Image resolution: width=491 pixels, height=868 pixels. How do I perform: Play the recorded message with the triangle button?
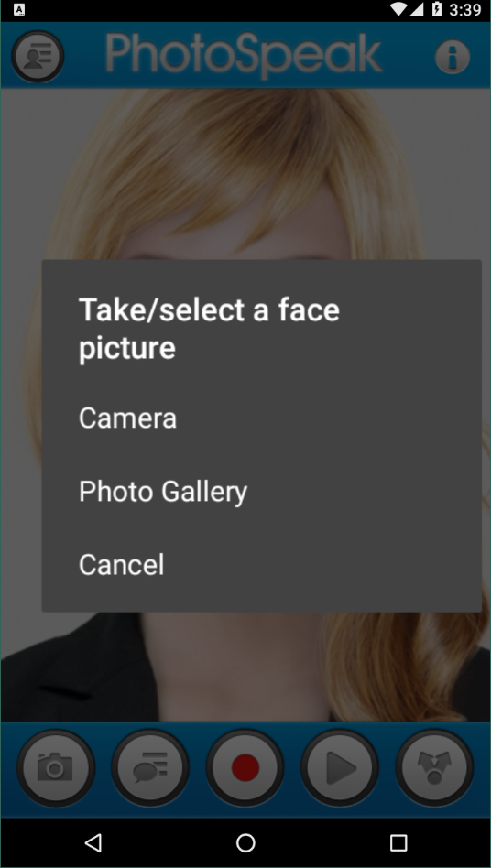tap(340, 768)
